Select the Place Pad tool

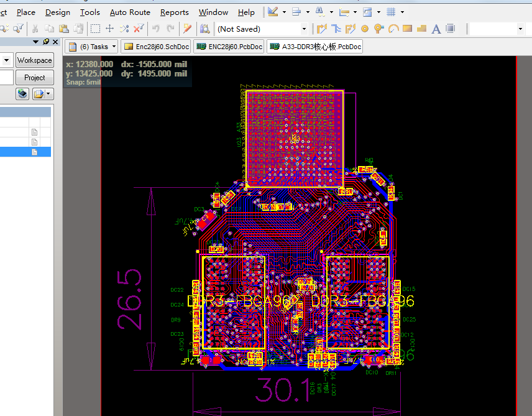(365, 29)
